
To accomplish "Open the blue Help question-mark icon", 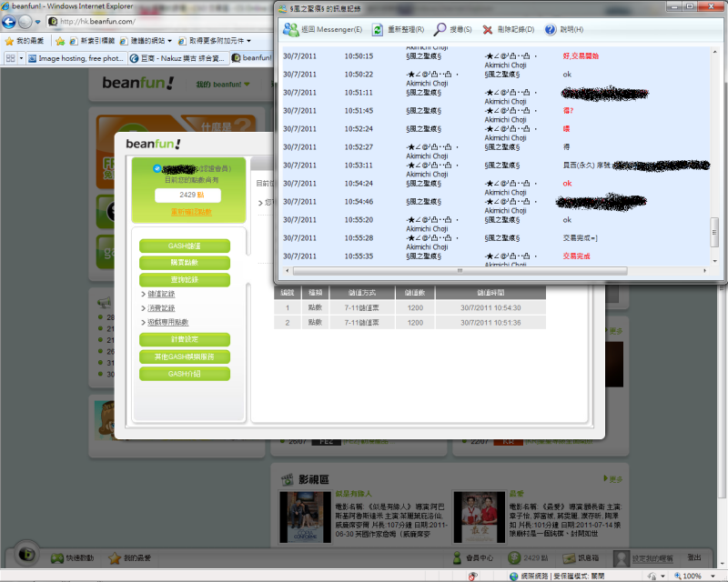I will point(550,30).
